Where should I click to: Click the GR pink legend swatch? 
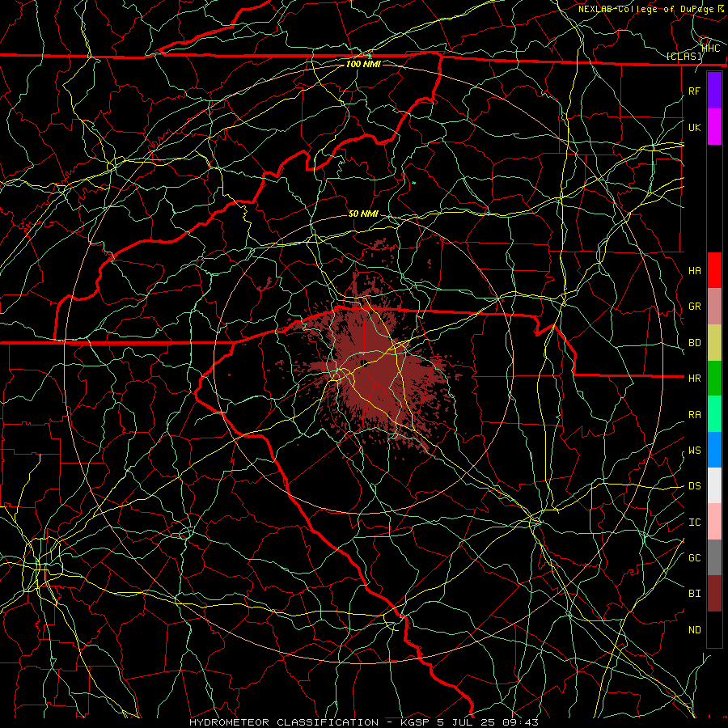[714, 306]
